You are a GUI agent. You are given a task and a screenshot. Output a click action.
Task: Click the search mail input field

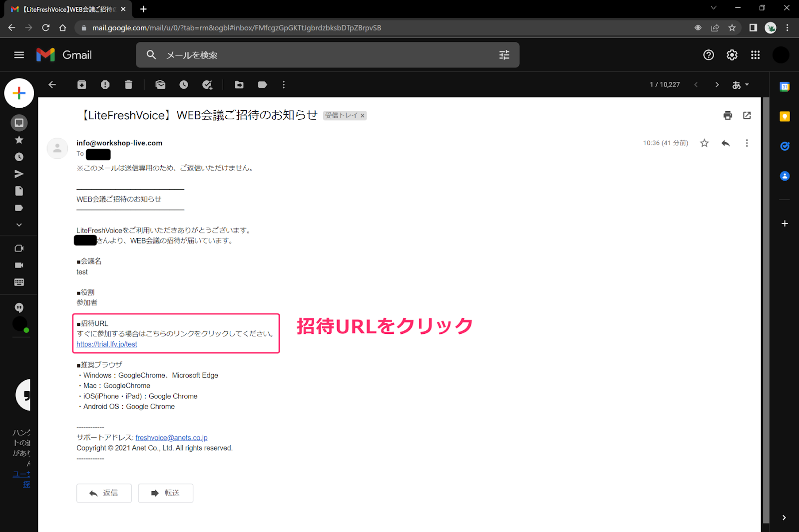(x=327, y=55)
